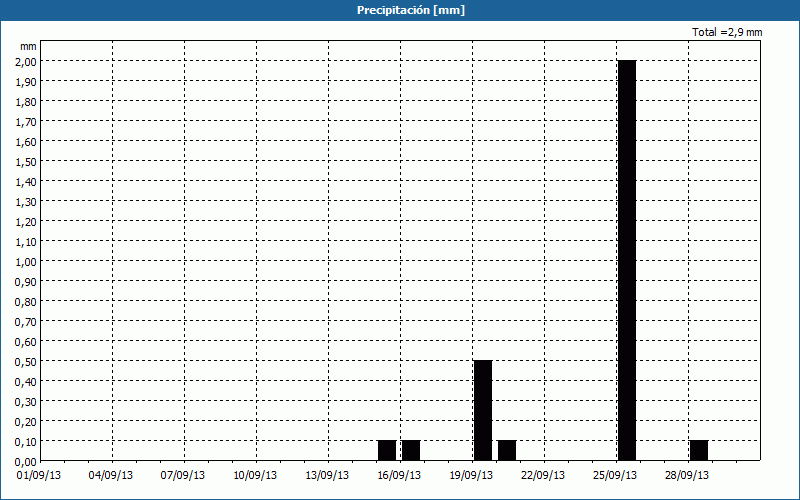
Task: Click the '28/09/13' date label
Action: pyautogui.click(x=686, y=475)
